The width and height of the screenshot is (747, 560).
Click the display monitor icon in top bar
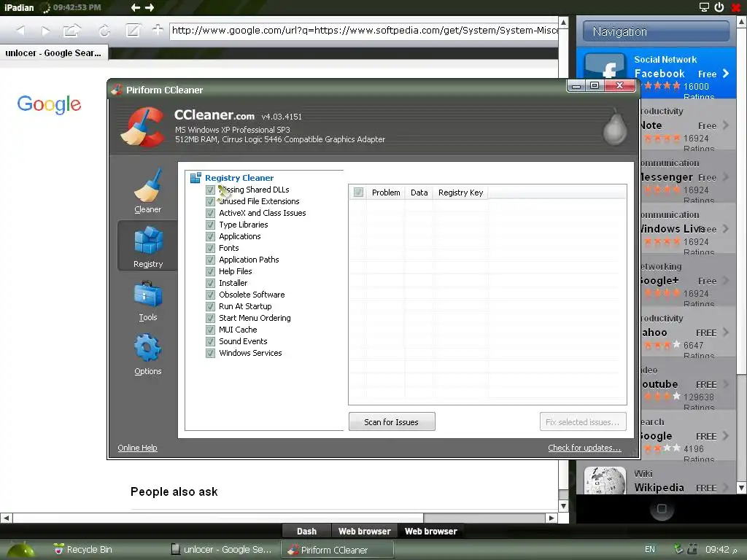pos(704,7)
